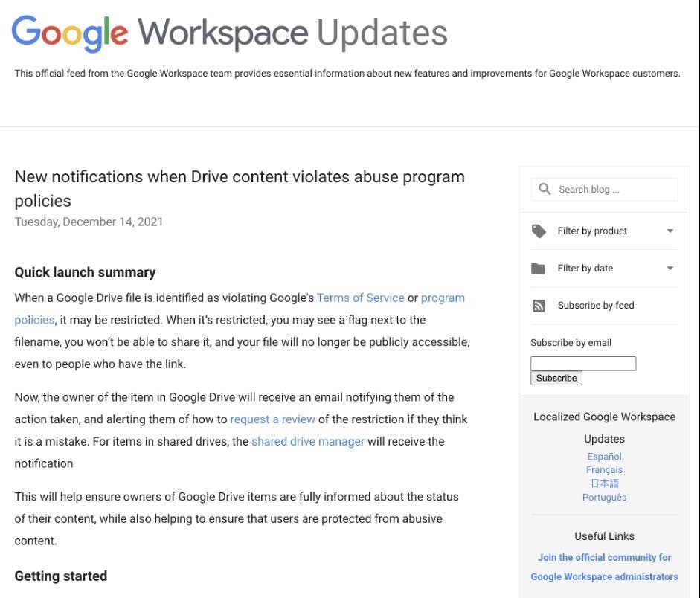Switch to the Français localized blog
The width and height of the screenshot is (700, 598).
point(604,470)
